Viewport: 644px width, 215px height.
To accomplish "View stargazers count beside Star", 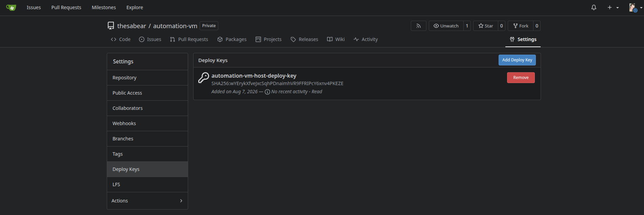I will tap(502, 26).
